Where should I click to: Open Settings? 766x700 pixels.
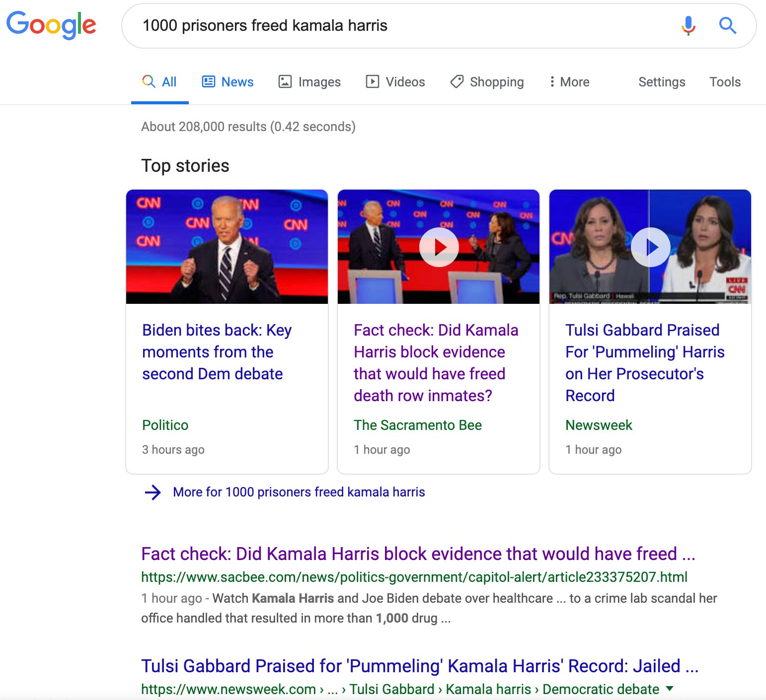tap(662, 82)
